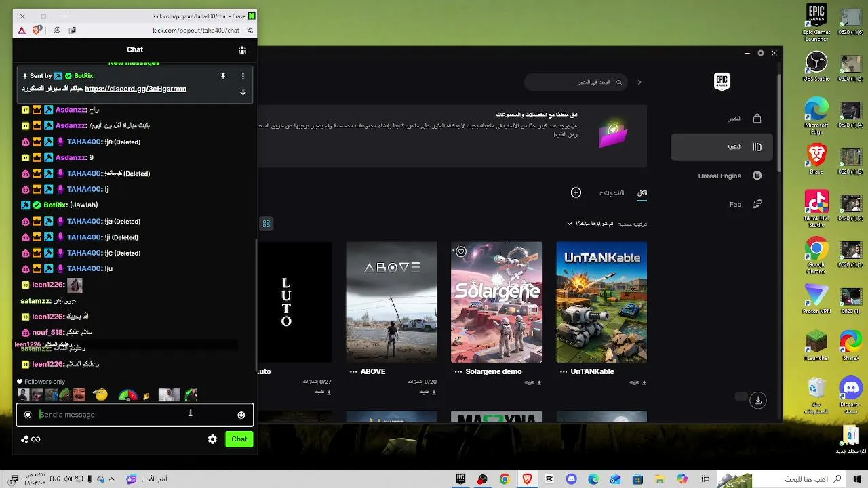
Task: Open the ABOVE game thumbnail
Action: 391,302
